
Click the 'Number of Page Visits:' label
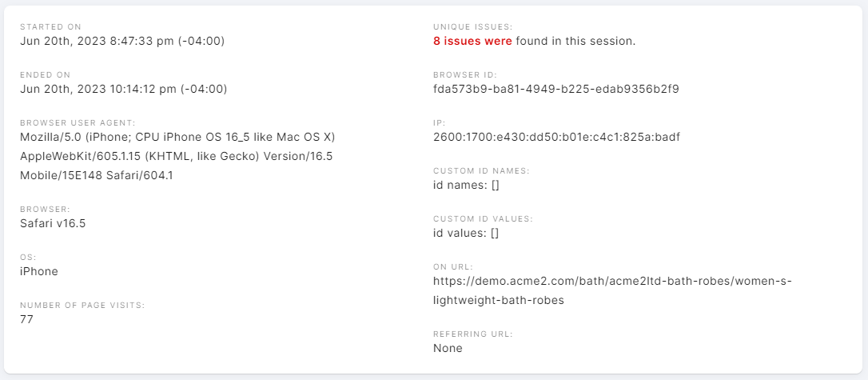point(82,306)
